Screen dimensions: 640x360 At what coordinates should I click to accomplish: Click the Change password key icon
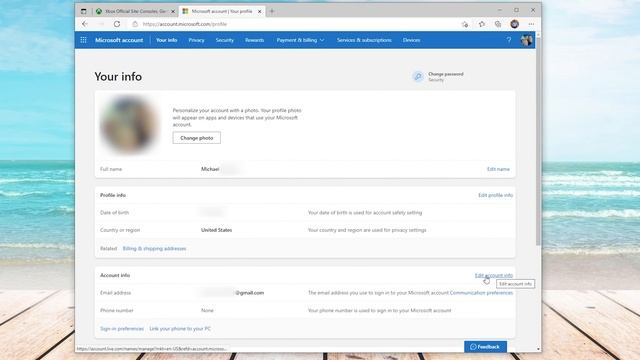tap(418, 76)
